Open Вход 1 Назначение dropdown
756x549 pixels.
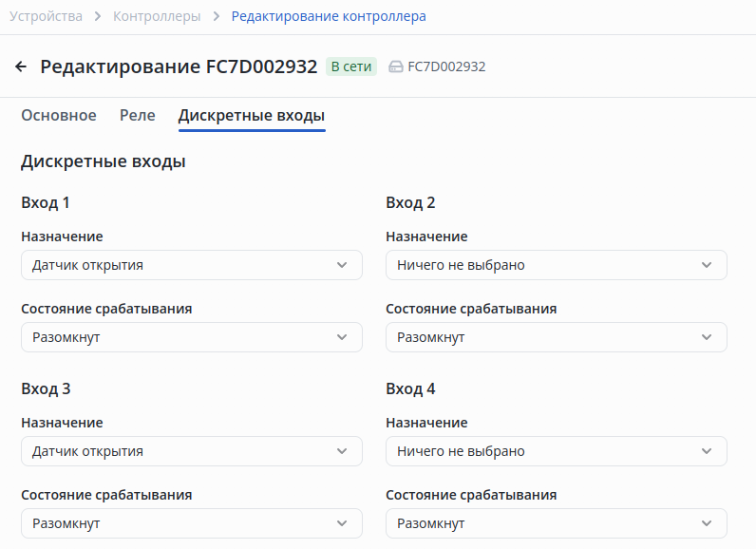pyautogui.click(x=191, y=265)
